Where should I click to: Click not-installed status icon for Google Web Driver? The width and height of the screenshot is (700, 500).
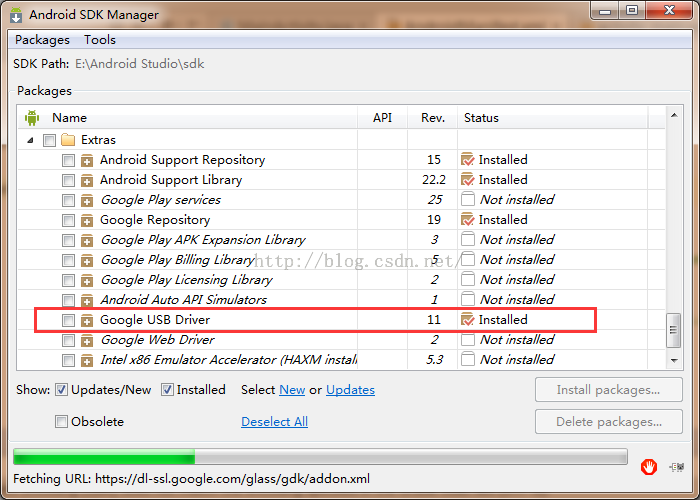(467, 339)
